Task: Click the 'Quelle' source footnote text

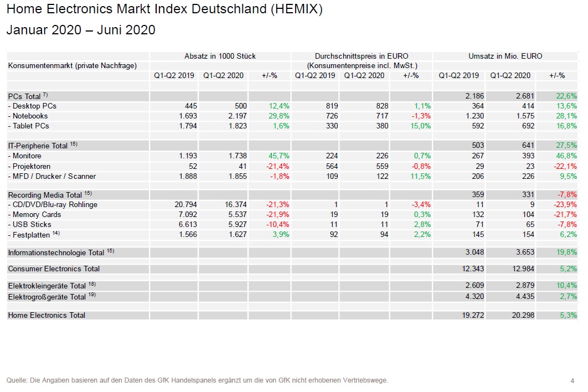Action: tap(198, 380)
